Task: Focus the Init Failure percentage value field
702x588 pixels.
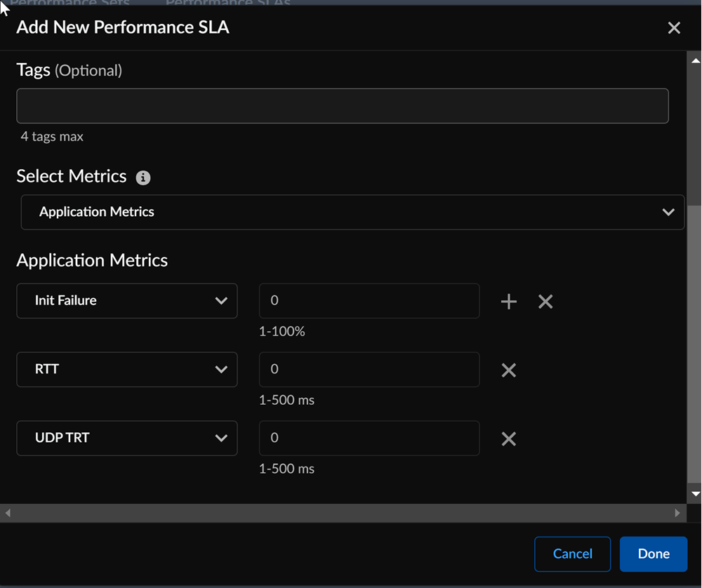Action: (x=369, y=301)
